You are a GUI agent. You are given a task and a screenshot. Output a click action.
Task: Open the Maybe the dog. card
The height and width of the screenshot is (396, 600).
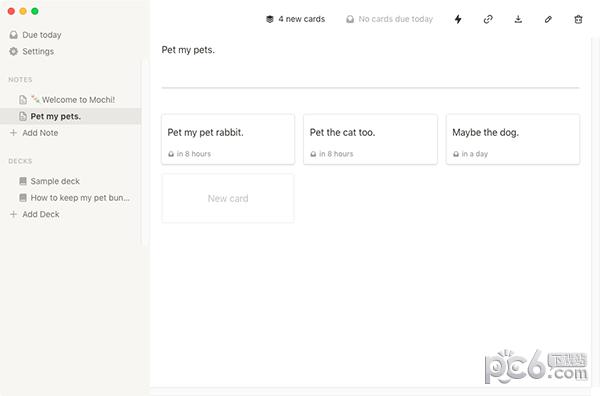pyautogui.click(x=513, y=139)
